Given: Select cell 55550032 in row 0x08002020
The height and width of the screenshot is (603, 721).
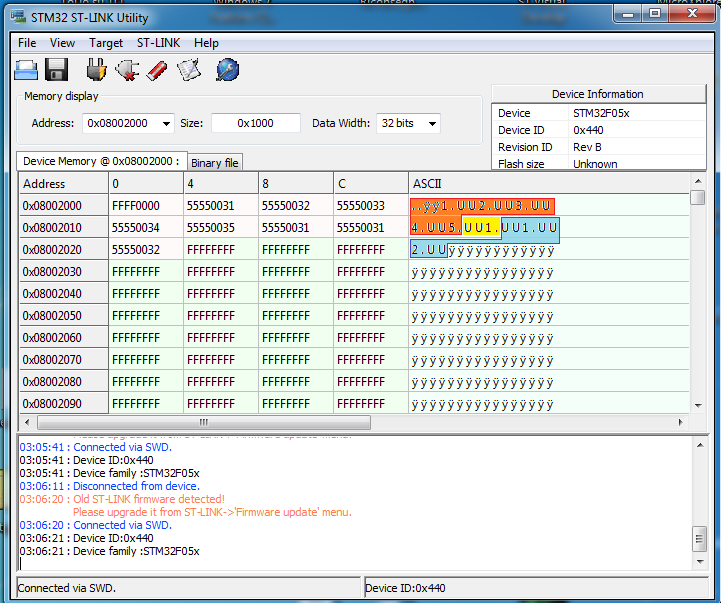Looking at the screenshot, I should pos(146,249).
